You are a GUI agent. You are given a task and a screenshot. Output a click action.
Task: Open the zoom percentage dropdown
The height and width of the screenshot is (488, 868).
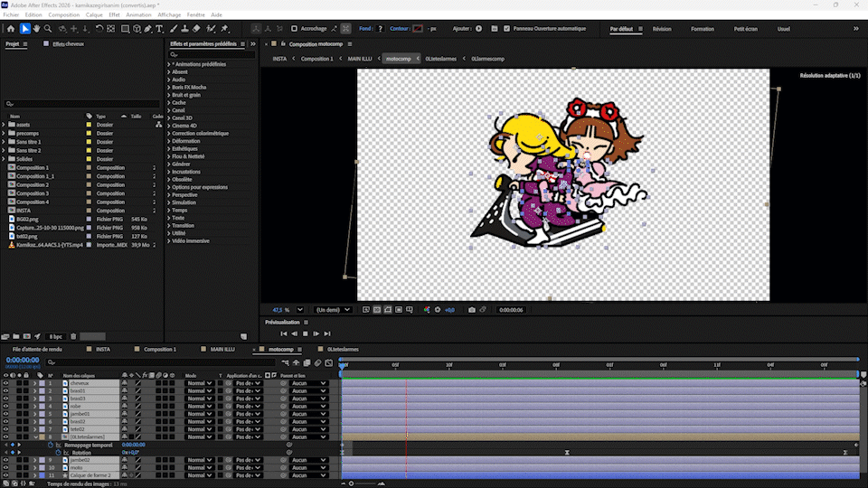point(300,310)
